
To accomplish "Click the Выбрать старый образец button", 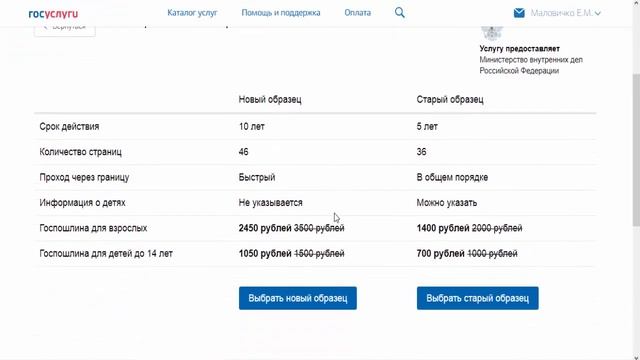I will click(x=478, y=298).
